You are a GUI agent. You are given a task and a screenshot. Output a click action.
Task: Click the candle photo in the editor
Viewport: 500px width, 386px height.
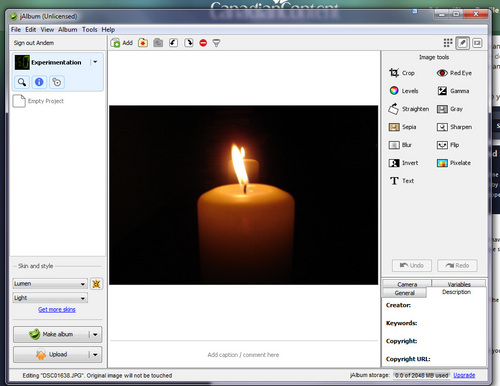[244, 195]
